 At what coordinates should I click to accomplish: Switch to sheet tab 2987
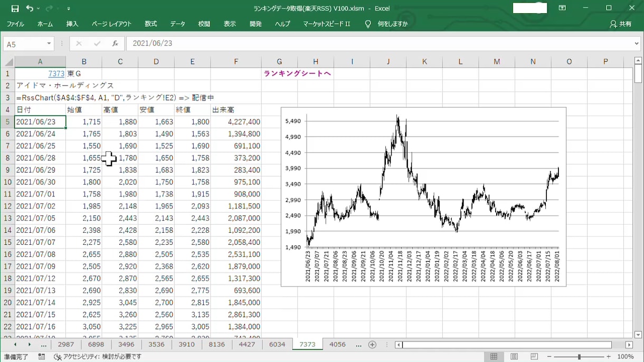66,345
